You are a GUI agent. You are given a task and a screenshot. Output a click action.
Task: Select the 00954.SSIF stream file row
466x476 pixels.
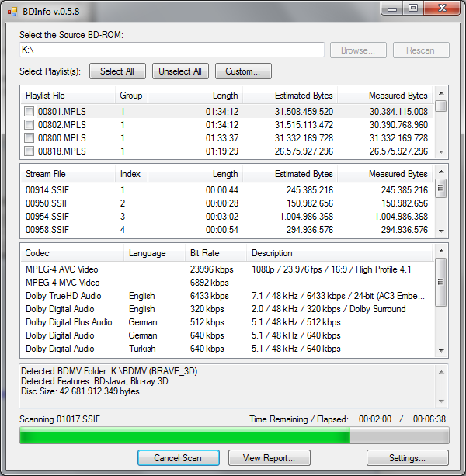[47, 217]
